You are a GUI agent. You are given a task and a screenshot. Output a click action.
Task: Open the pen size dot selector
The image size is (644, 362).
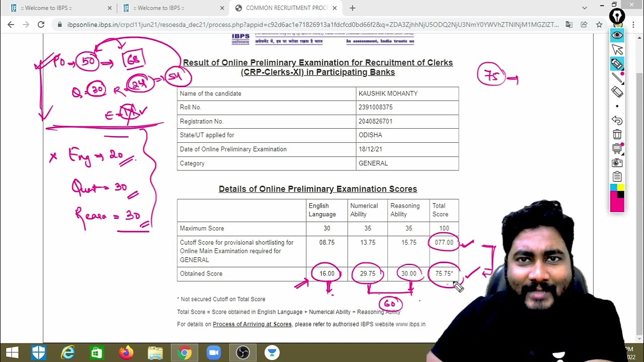pyautogui.click(x=617, y=106)
